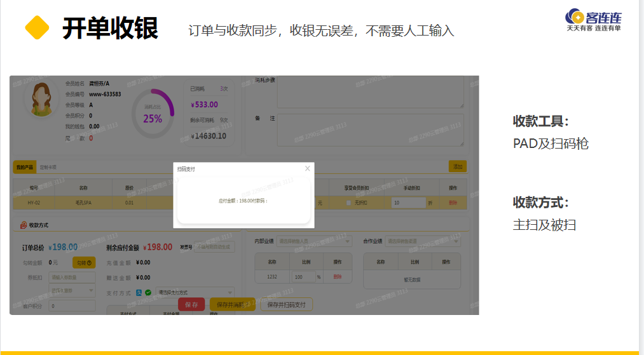644x355 pixels.
Task: Switch to the 我的产品 tab
Action: tap(25, 167)
